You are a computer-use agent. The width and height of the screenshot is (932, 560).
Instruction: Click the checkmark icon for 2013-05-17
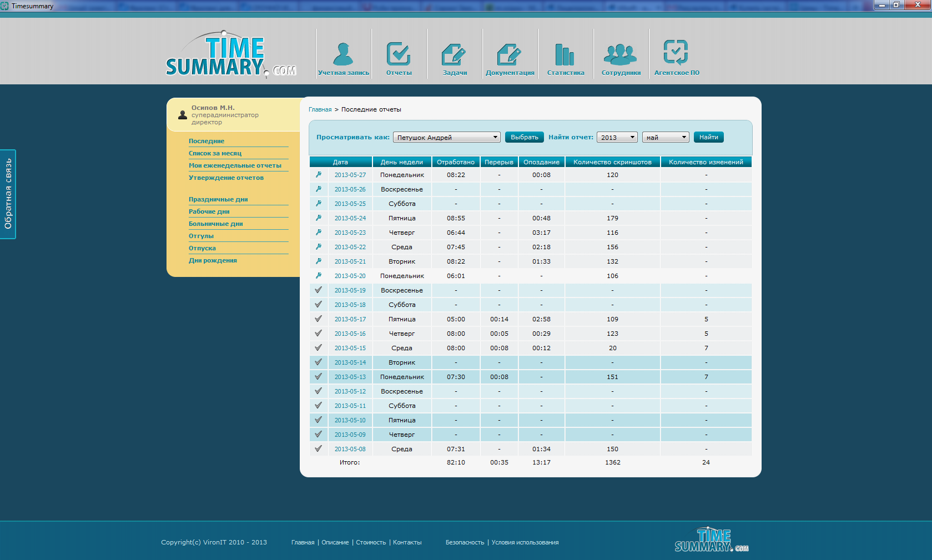[x=319, y=319]
